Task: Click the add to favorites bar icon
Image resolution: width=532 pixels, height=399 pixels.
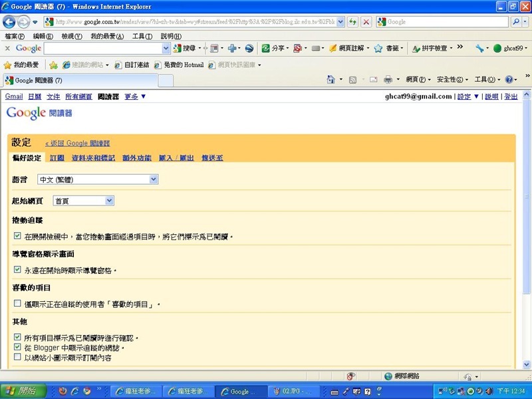Action: pos(53,65)
